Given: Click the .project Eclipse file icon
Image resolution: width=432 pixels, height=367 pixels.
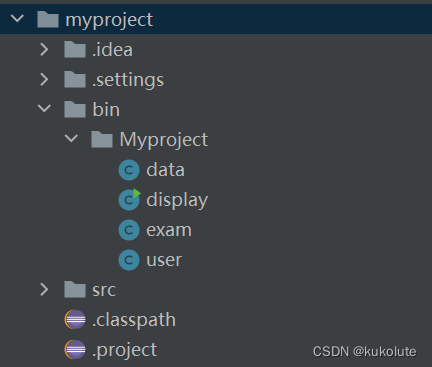Looking at the screenshot, I should (x=75, y=349).
